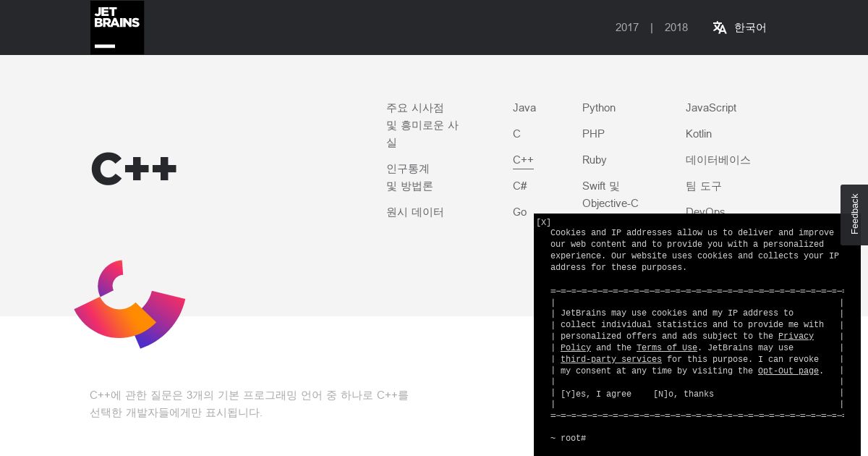
Task: Click the ~ root# terminal prompt
Action: point(568,439)
